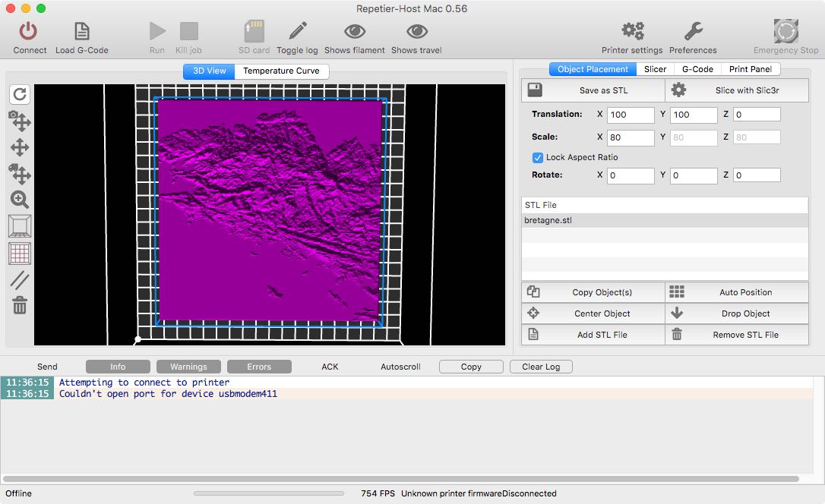Click Rotate X input field

tap(631, 175)
